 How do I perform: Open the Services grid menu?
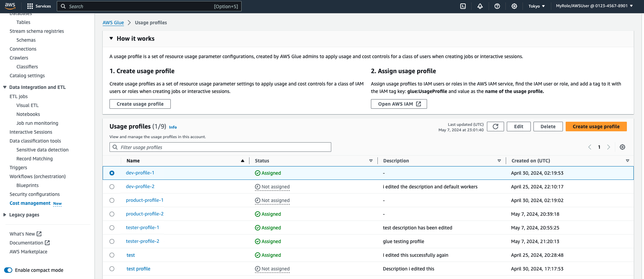(x=39, y=6)
